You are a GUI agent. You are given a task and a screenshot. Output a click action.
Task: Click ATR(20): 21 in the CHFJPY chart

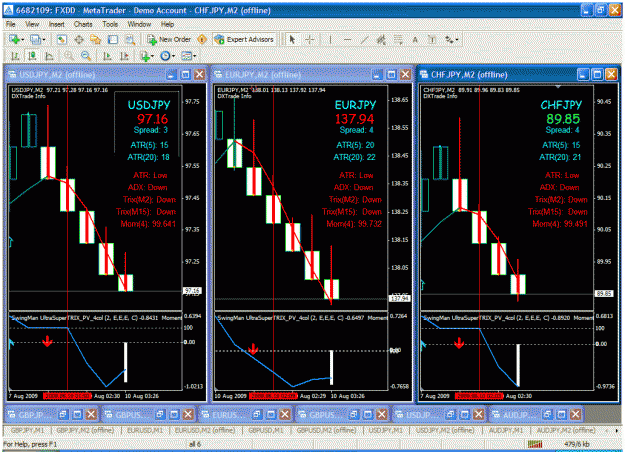560,157
